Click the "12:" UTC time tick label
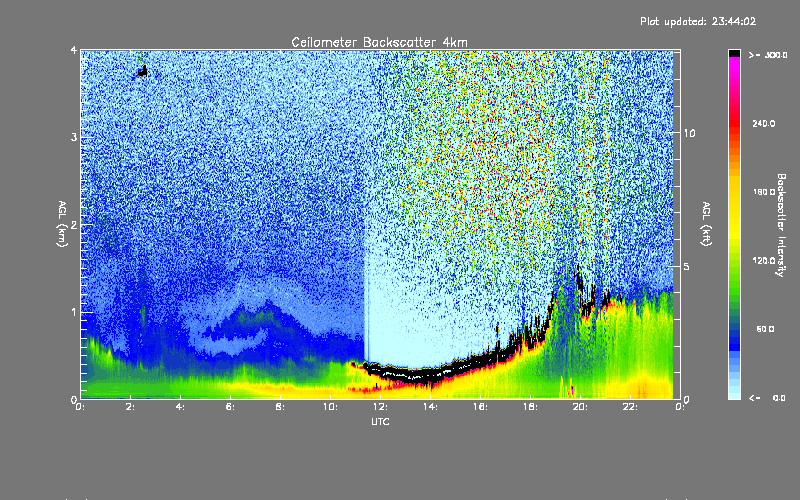800x500 pixels. (381, 407)
